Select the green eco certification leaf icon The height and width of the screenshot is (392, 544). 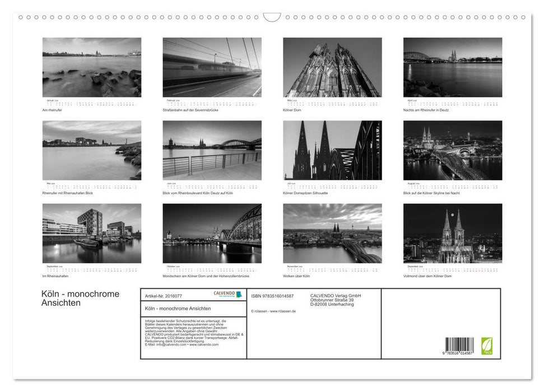(x=486, y=346)
